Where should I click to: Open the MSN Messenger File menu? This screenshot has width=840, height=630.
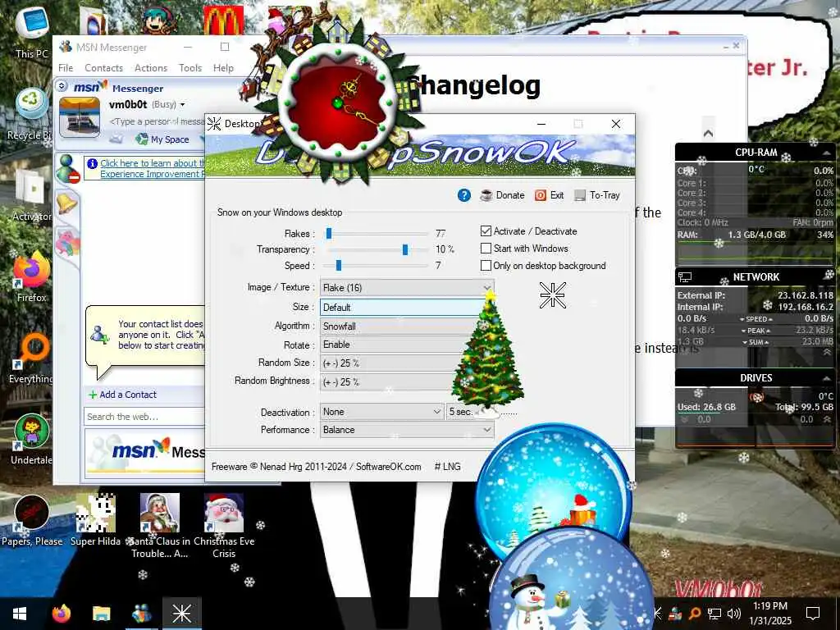click(x=66, y=68)
